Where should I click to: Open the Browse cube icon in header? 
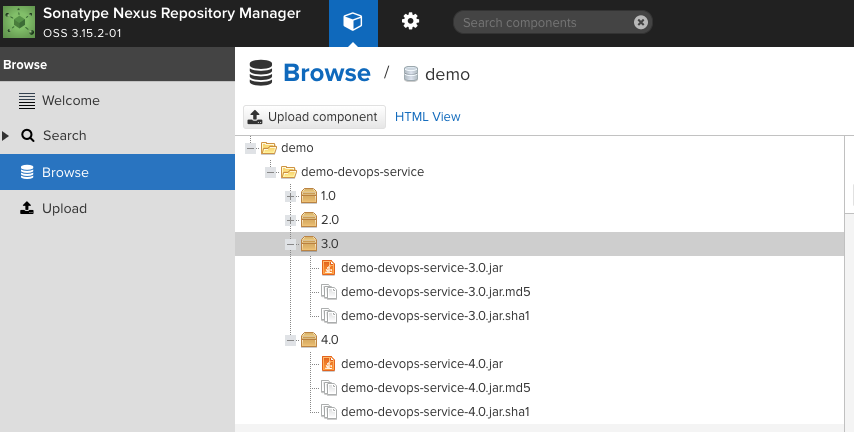click(353, 22)
